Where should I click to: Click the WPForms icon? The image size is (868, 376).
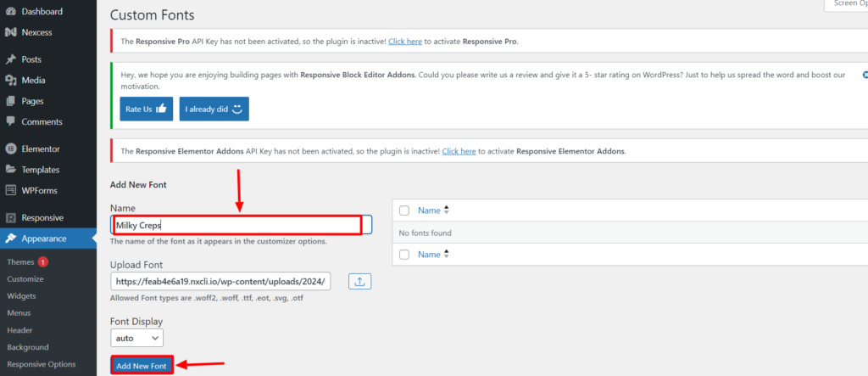[x=10, y=190]
